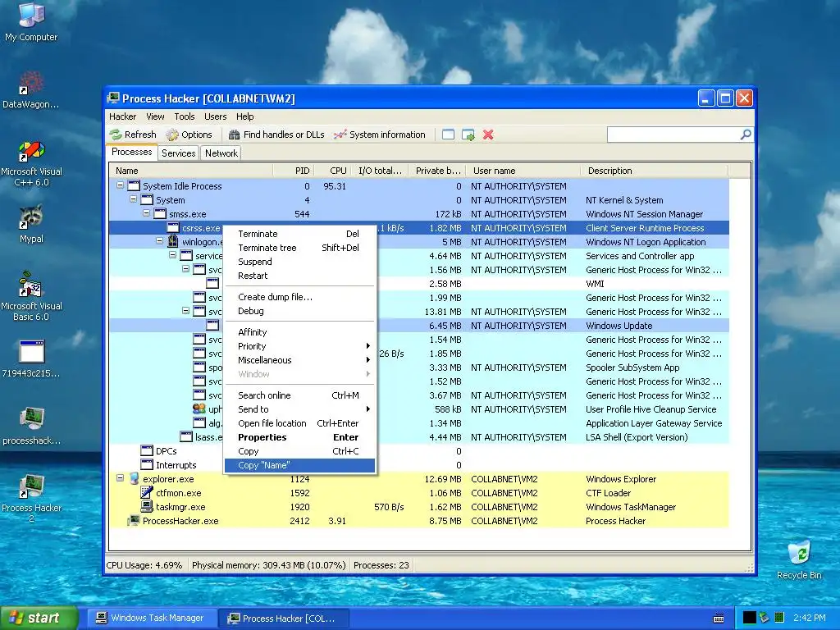Select the Recycle Bin icon
The height and width of the screenshot is (630, 840).
[x=799, y=560]
